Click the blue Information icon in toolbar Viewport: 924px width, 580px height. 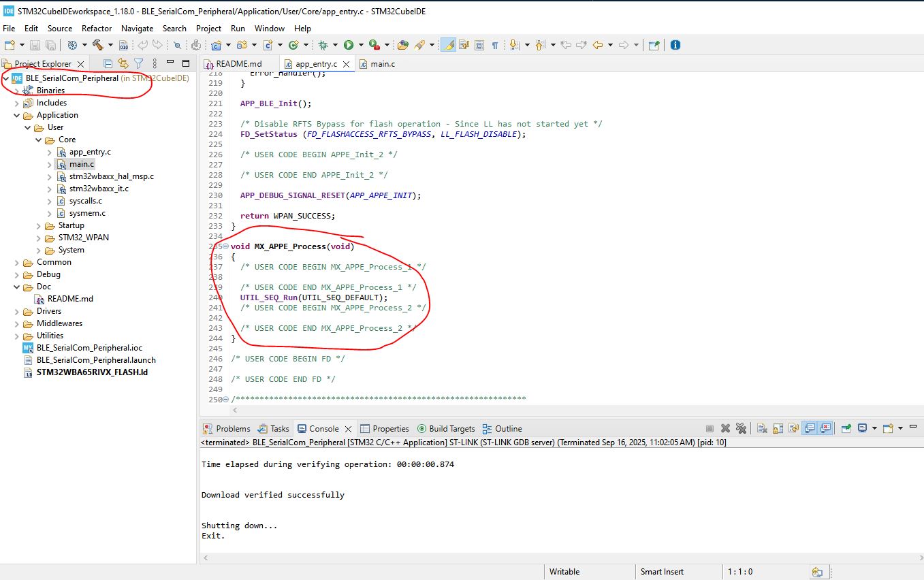[x=675, y=45]
